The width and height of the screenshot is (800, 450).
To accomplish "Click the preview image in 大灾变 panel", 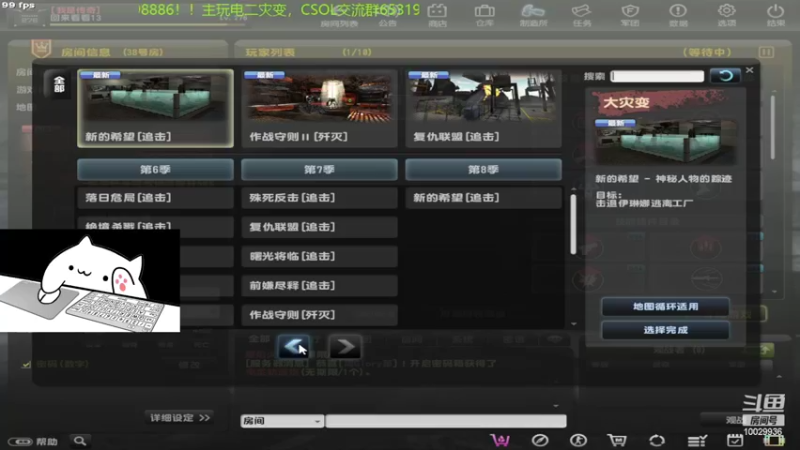I will point(666,142).
